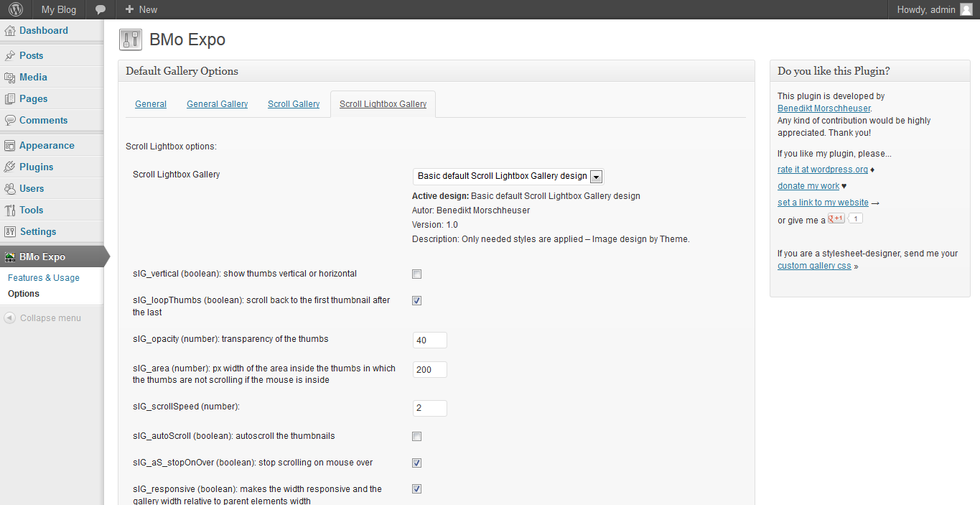Click the admin avatar icon in top bar
980x505 pixels.
point(966,9)
